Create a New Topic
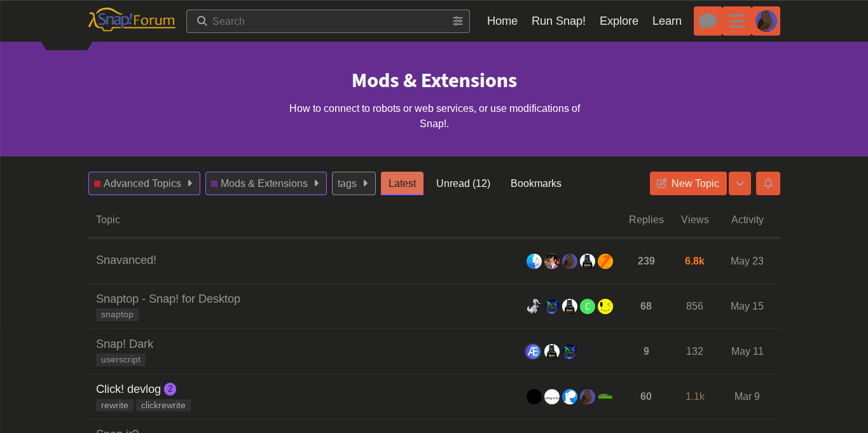Screen dimensions: 868x433 (x=688, y=183)
